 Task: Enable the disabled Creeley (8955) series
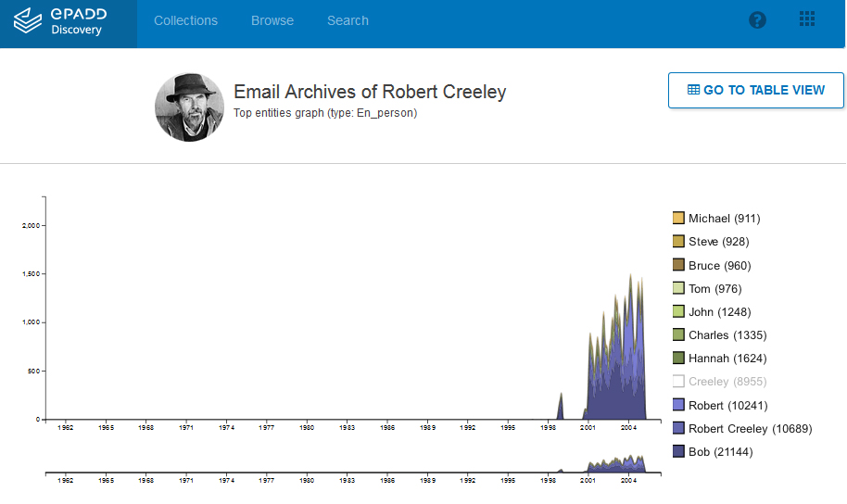click(x=678, y=382)
